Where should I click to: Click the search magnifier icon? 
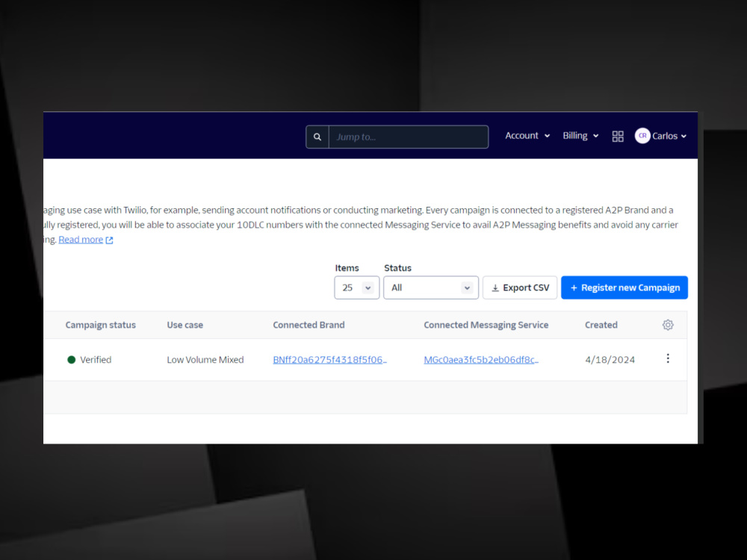pyautogui.click(x=317, y=137)
